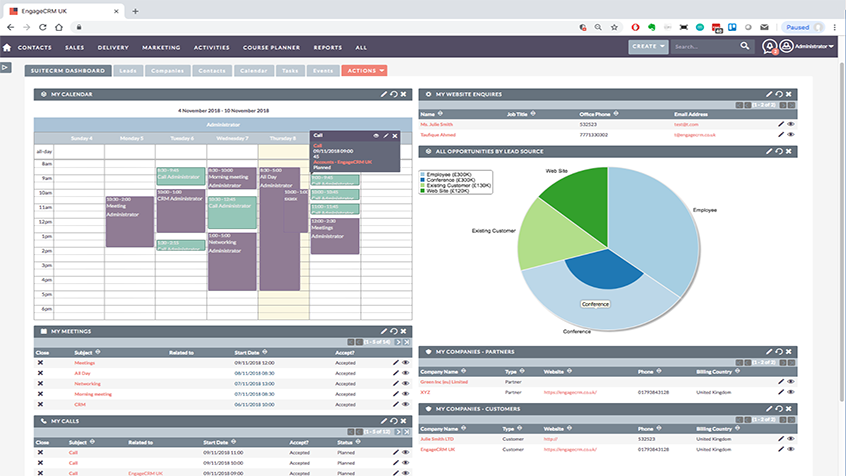
Task: Edit the My Website Enquires dashlet
Action: [x=769, y=94]
